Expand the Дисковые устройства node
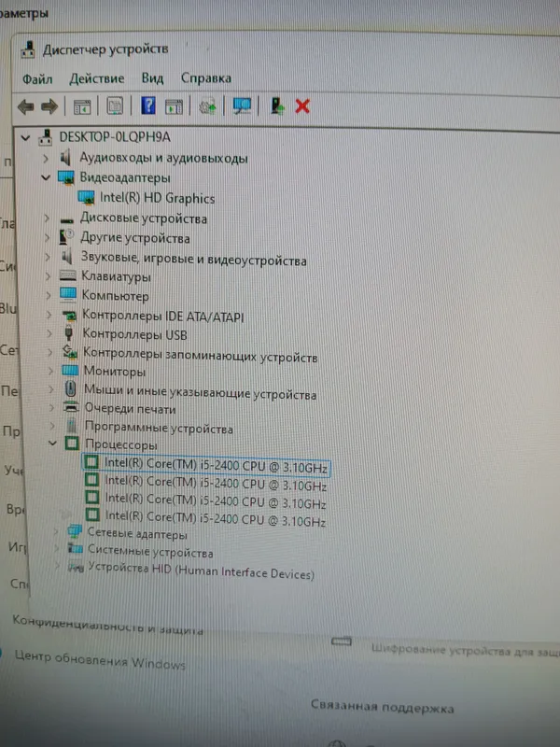Image resolution: width=560 pixels, height=747 pixels. click(46, 218)
